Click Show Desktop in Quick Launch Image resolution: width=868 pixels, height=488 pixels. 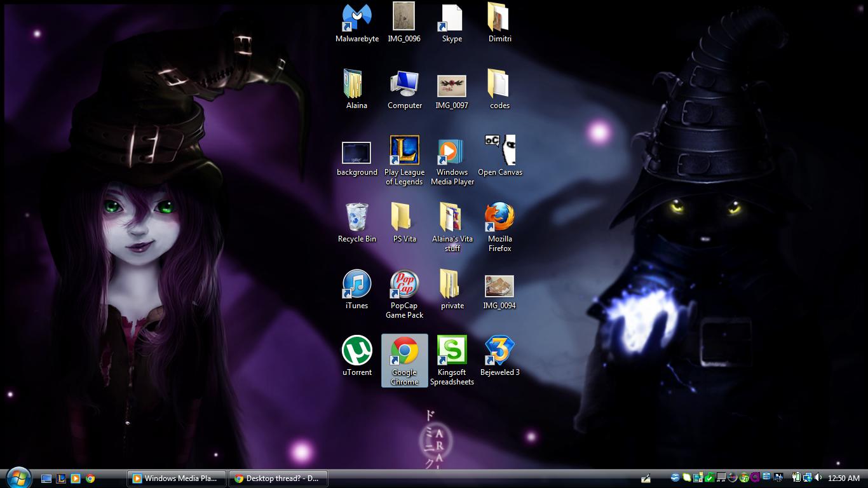46,478
